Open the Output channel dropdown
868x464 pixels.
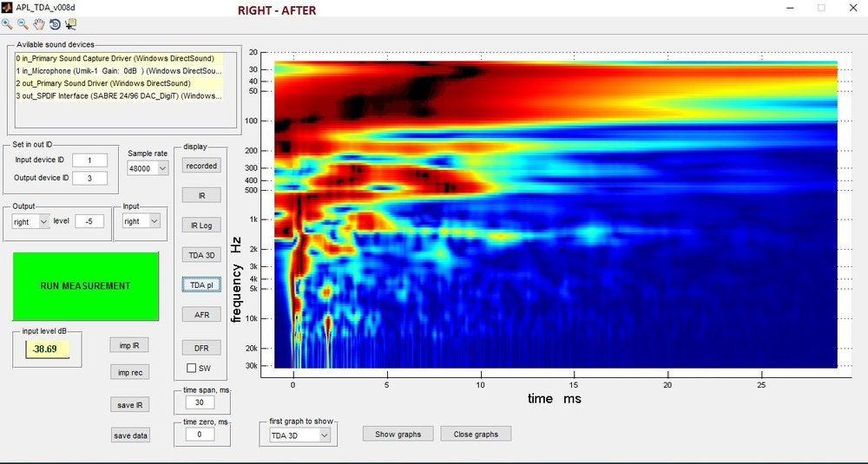31,222
